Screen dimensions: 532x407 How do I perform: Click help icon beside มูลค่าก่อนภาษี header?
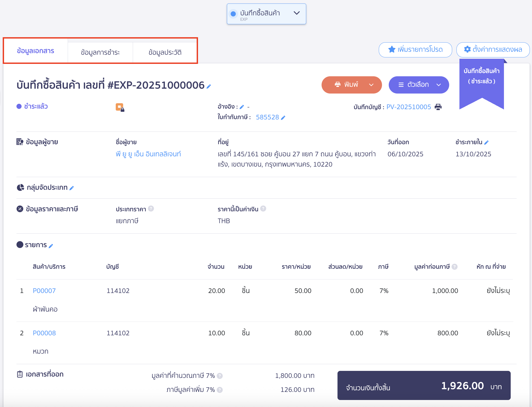click(x=455, y=267)
